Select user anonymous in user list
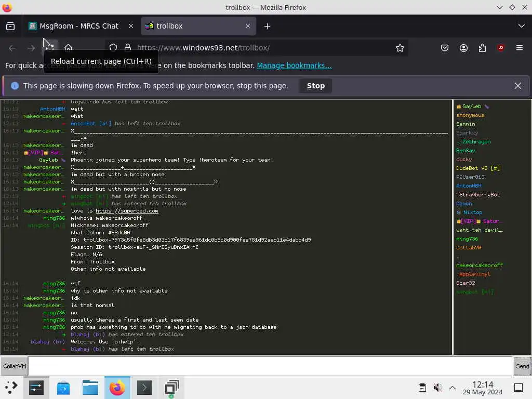 click(470, 115)
